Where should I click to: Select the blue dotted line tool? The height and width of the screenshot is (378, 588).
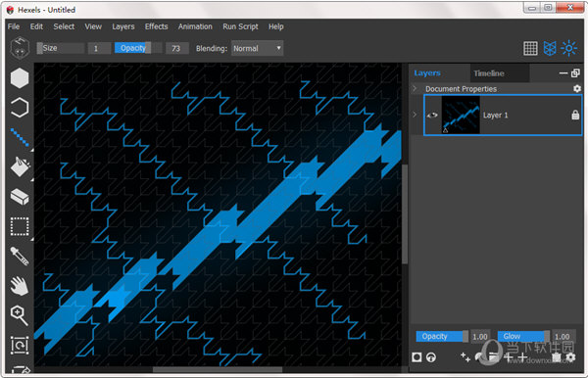20,137
